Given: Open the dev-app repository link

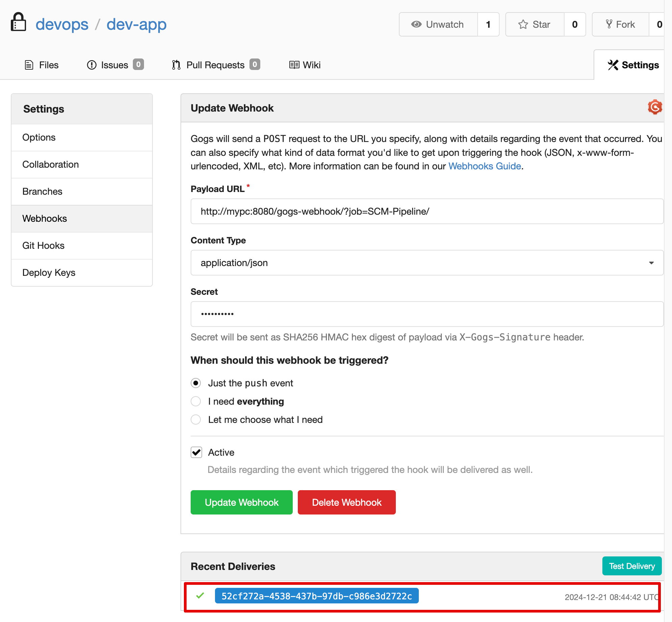Looking at the screenshot, I should coord(137,24).
